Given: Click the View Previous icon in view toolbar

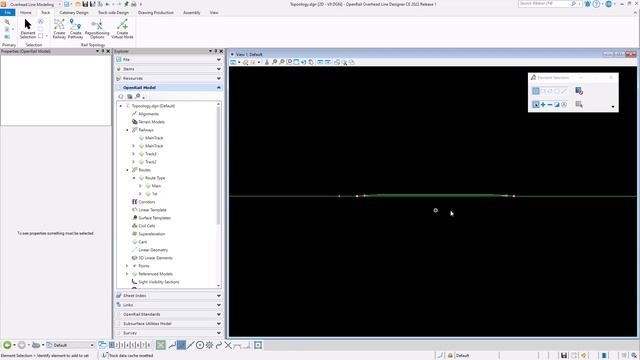Looking at the screenshot, I should tap(320, 62).
